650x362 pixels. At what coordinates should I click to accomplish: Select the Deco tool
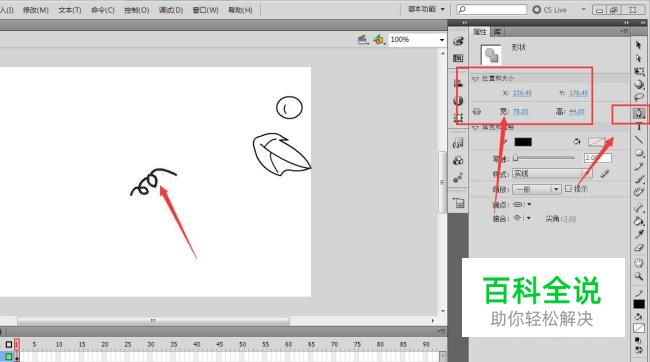click(639, 192)
